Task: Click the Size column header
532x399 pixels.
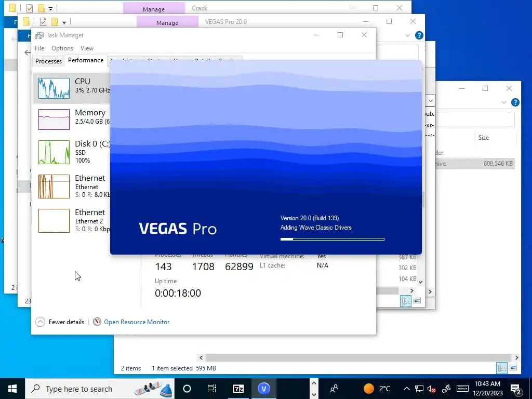Action: [x=484, y=137]
